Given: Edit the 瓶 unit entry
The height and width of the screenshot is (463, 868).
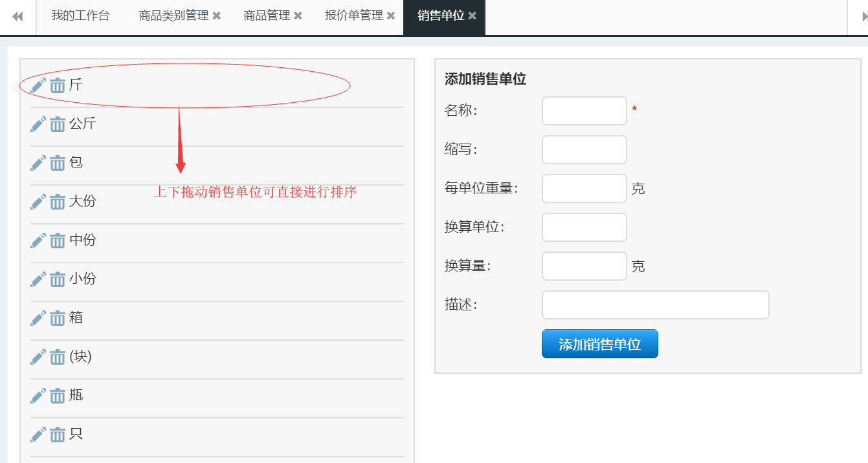Looking at the screenshot, I should (38, 396).
